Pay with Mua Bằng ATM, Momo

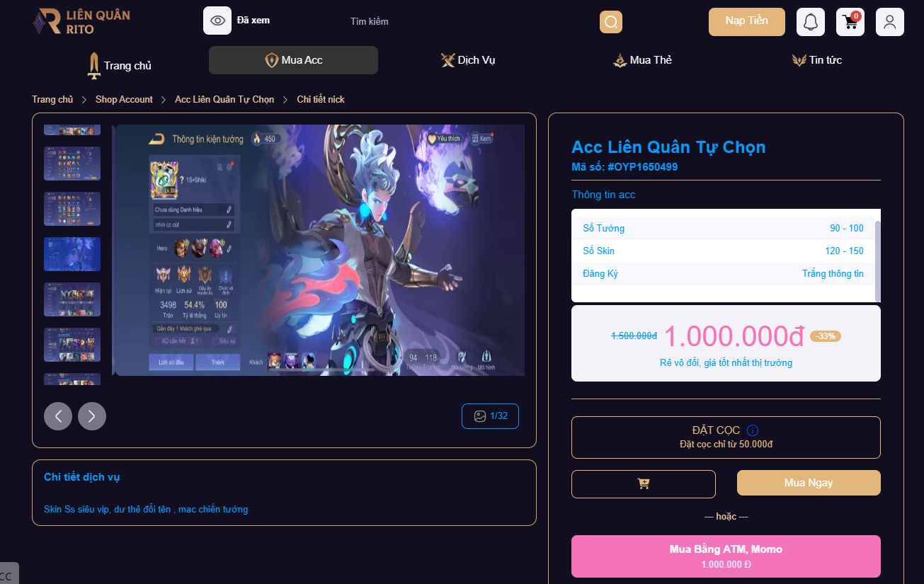(726, 556)
